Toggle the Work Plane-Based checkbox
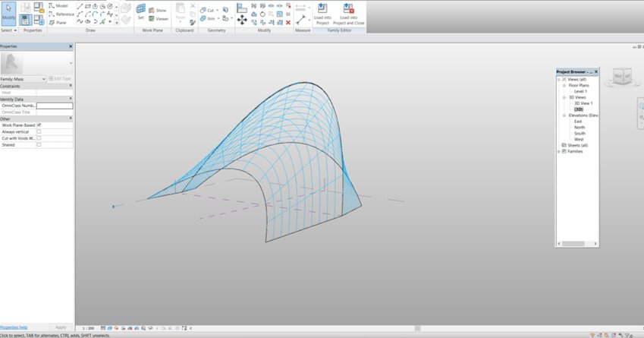Image resolution: width=644 pixels, height=338 pixels. (x=39, y=125)
